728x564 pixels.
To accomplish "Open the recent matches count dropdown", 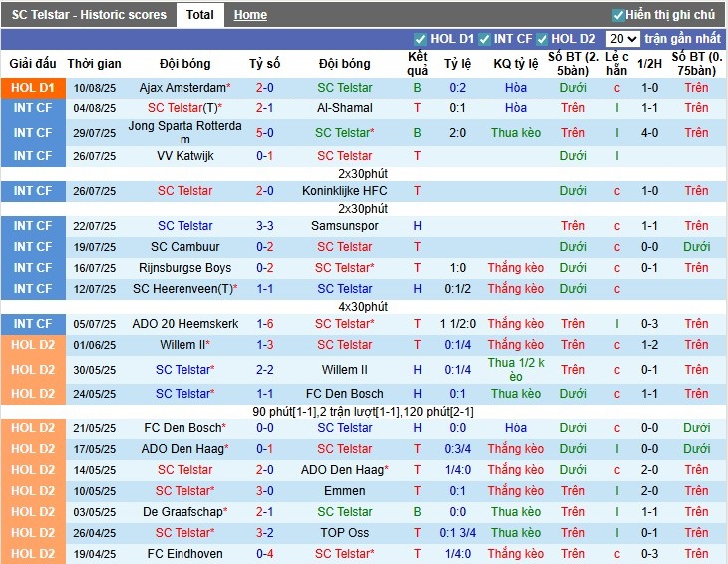I will tap(623, 39).
